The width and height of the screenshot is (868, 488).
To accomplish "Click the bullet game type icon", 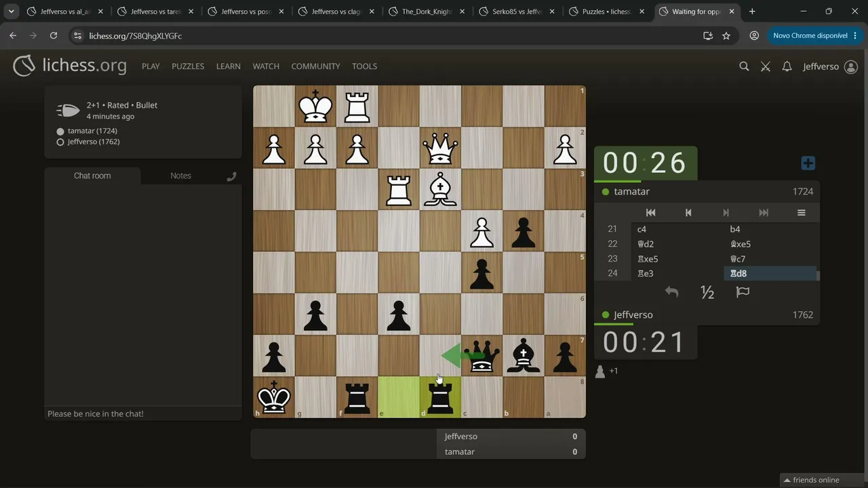I will [68, 110].
